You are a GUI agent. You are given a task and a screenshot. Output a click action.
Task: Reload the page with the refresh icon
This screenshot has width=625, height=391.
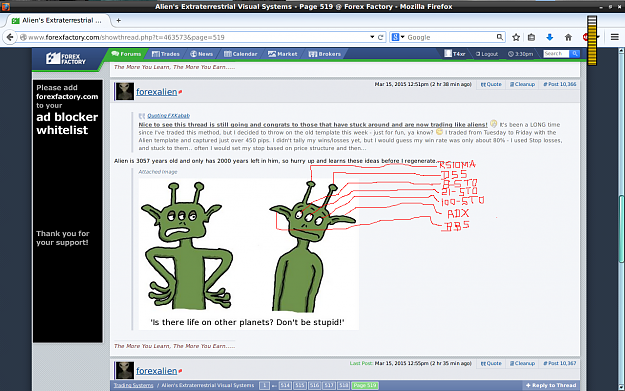pyautogui.click(x=381, y=37)
